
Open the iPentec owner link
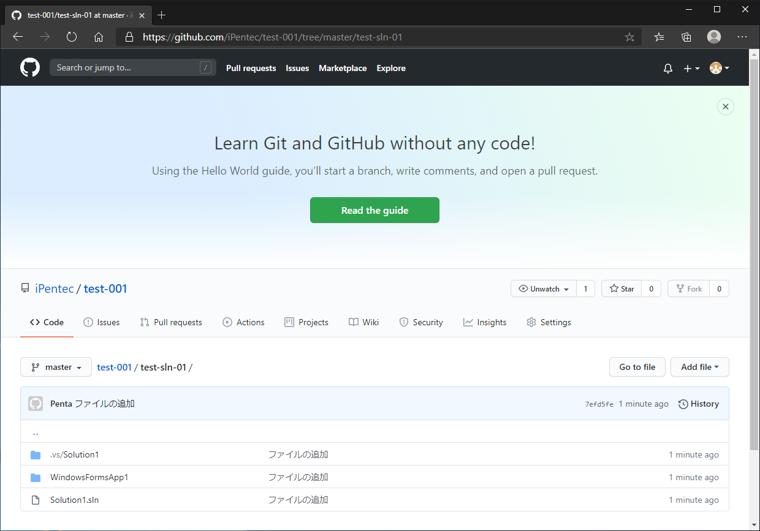pyautogui.click(x=54, y=289)
